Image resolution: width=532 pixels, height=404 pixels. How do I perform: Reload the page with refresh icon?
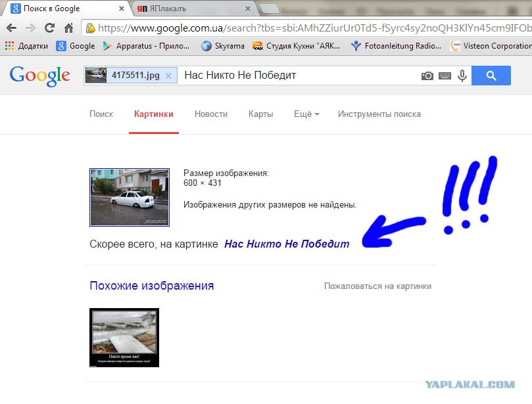pos(49,28)
